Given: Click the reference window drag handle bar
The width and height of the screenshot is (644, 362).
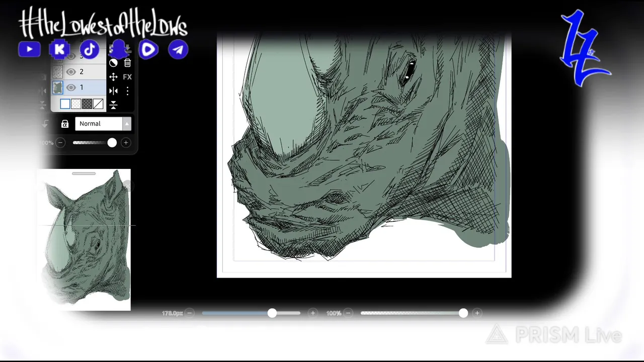Looking at the screenshot, I should 84,173.
